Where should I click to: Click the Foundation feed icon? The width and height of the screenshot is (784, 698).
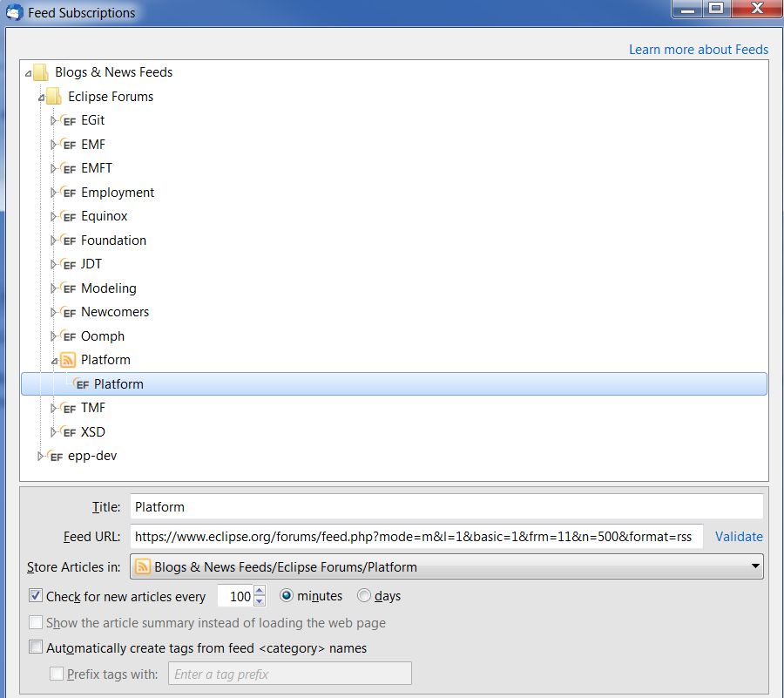[68, 241]
